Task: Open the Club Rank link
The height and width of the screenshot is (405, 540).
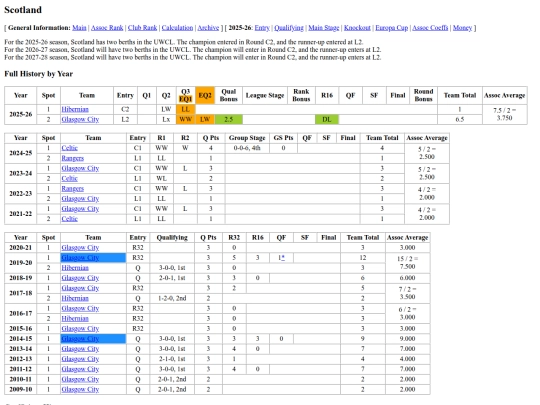Action: tap(142, 28)
